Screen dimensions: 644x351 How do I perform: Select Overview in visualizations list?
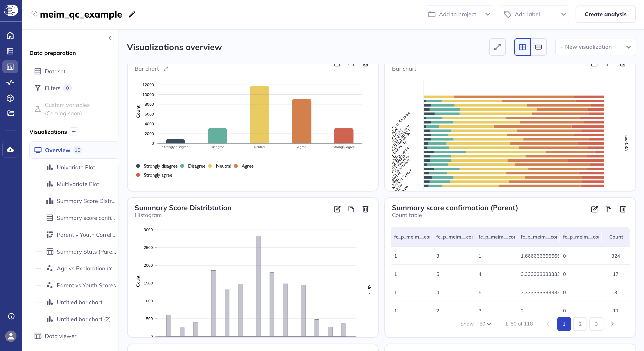pos(74,150)
